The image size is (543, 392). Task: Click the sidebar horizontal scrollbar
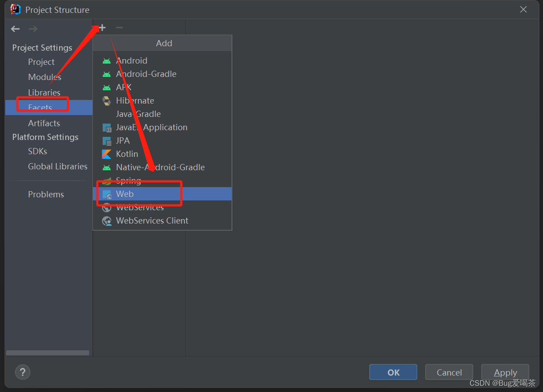click(x=48, y=353)
